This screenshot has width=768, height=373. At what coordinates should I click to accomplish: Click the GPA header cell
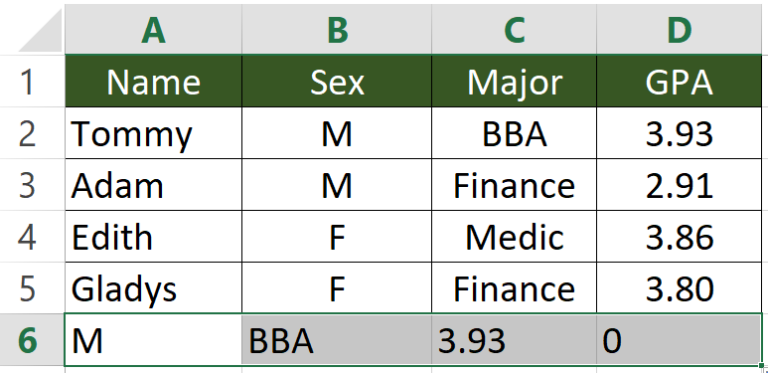[679, 81]
